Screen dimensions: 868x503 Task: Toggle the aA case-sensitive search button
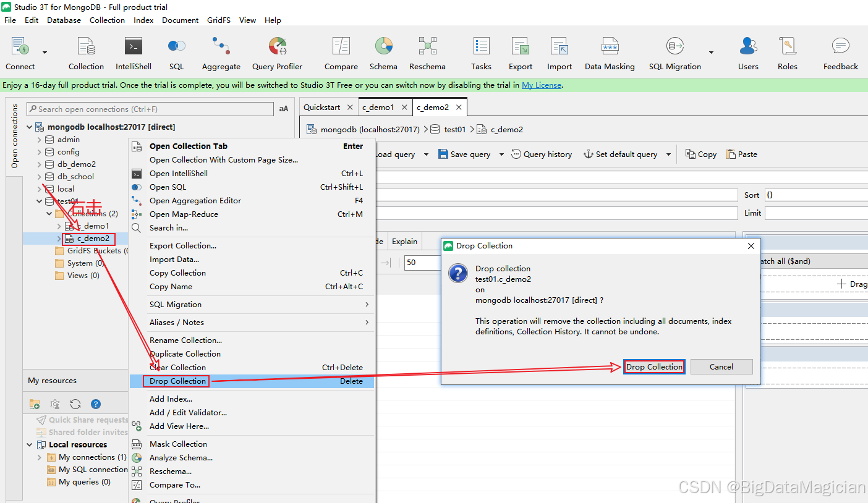coord(284,109)
